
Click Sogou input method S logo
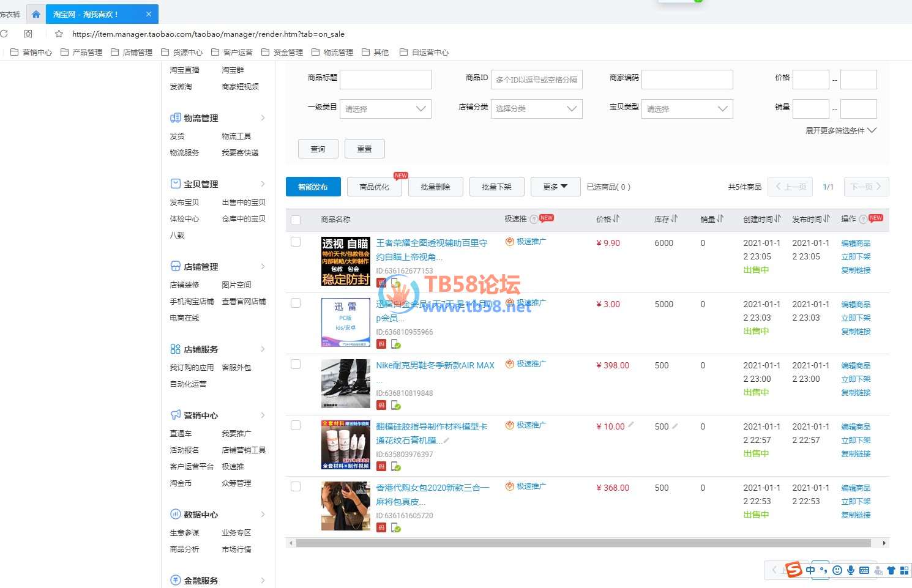pos(794,570)
